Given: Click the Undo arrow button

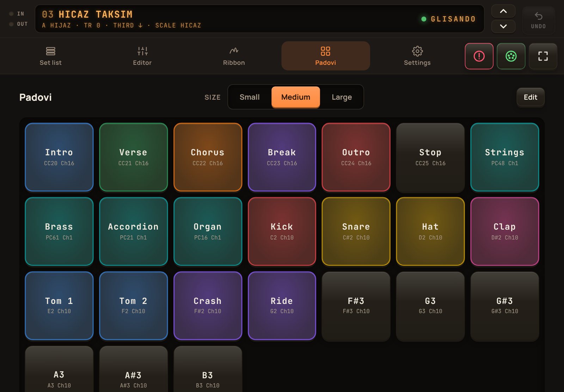Looking at the screenshot, I should tap(538, 20).
